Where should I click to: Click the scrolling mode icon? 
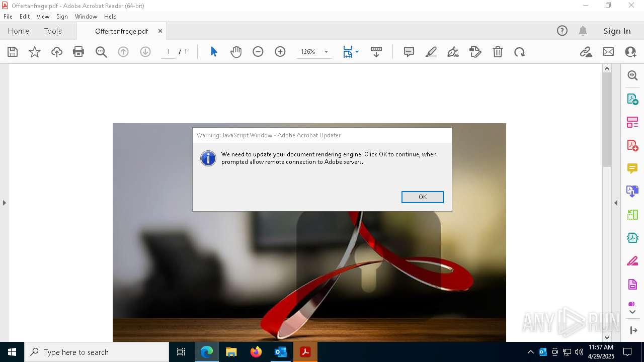376,52
